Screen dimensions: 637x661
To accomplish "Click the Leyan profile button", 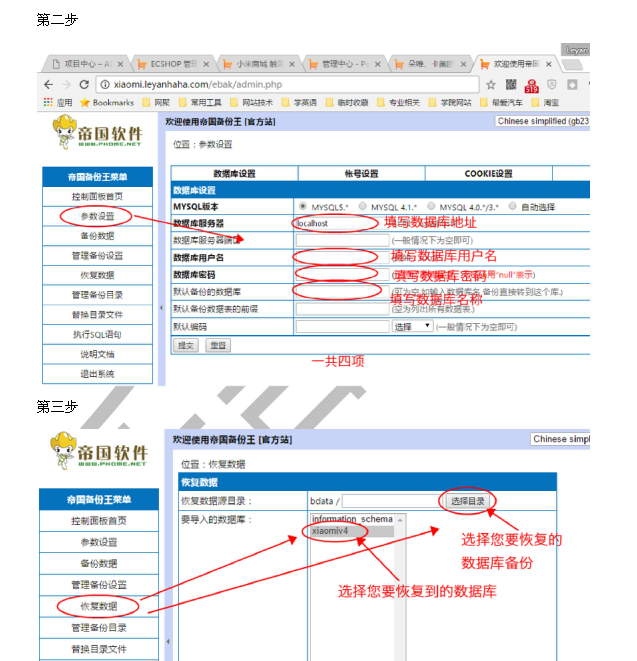I will [575, 50].
